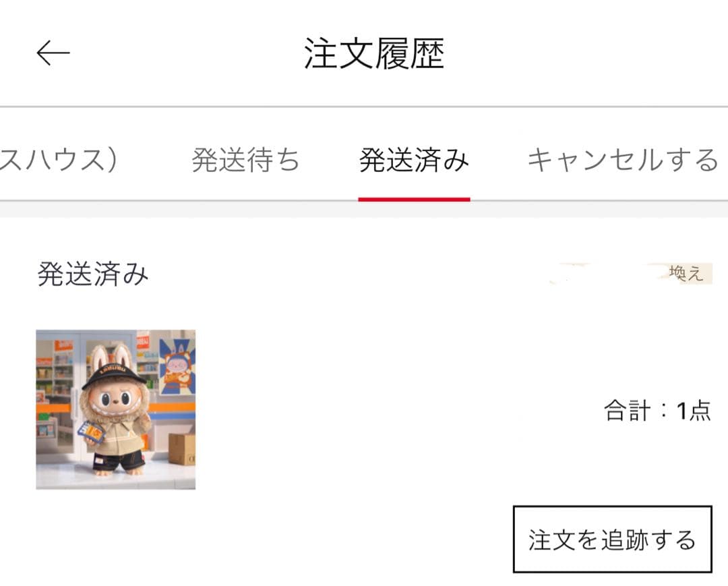Click the 発送済み order status label
Viewport: 728px width, 586px height.
click(93, 274)
